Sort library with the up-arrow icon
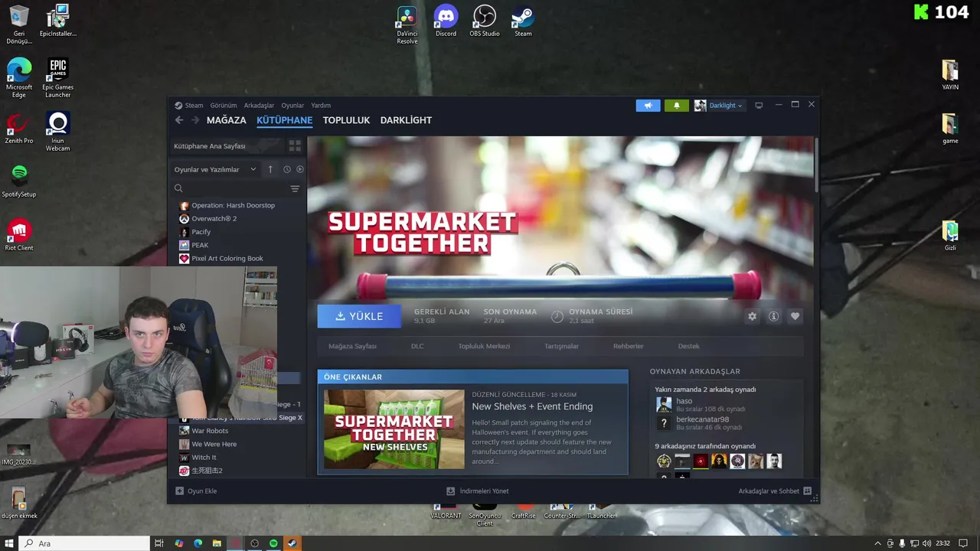This screenshot has height=551, width=980. tap(270, 169)
